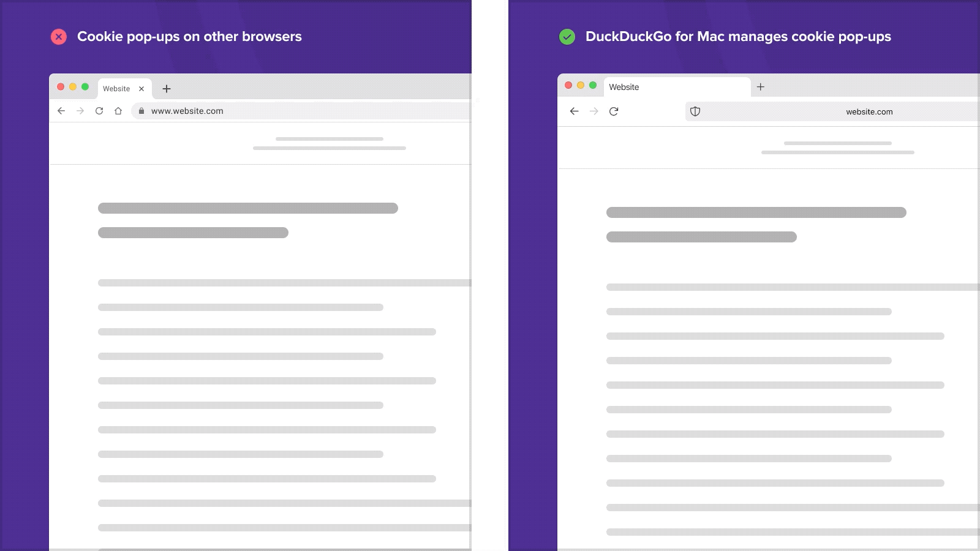Click the Home icon in the left browser

(119, 111)
